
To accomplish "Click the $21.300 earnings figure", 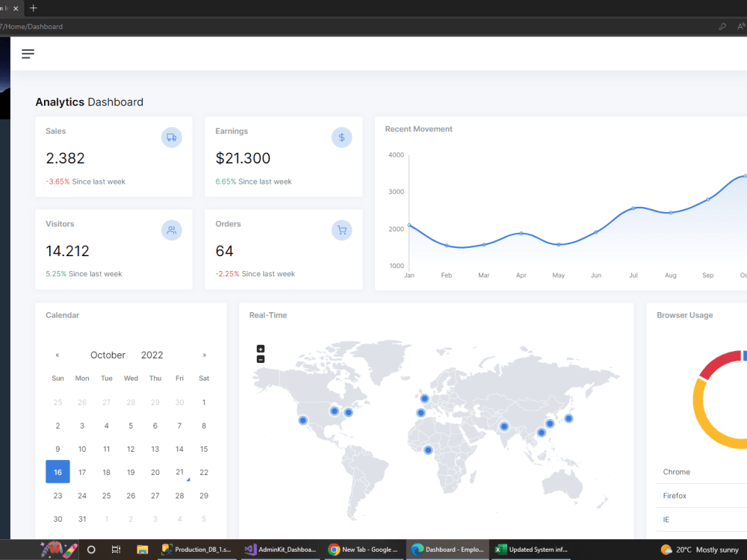I will click(243, 158).
